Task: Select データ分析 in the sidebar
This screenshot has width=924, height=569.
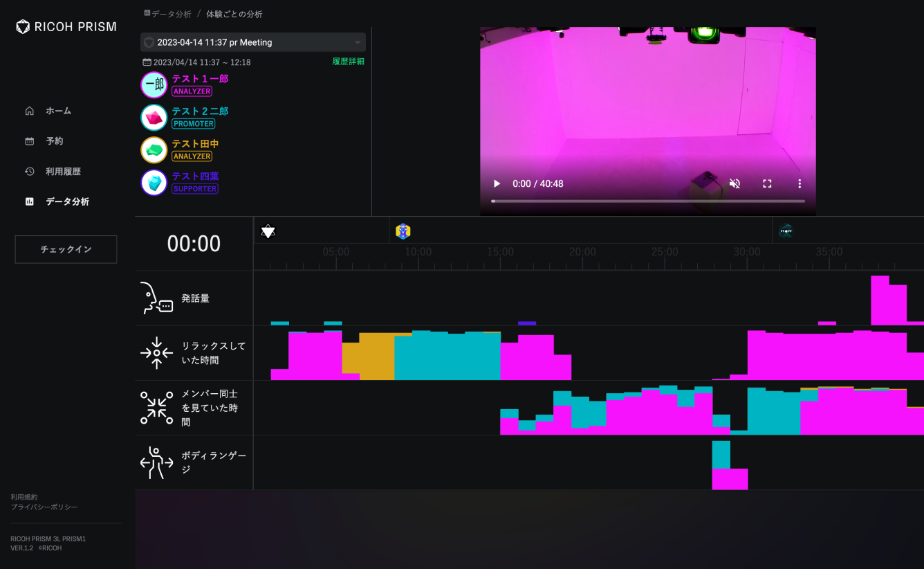Action: [x=67, y=202]
